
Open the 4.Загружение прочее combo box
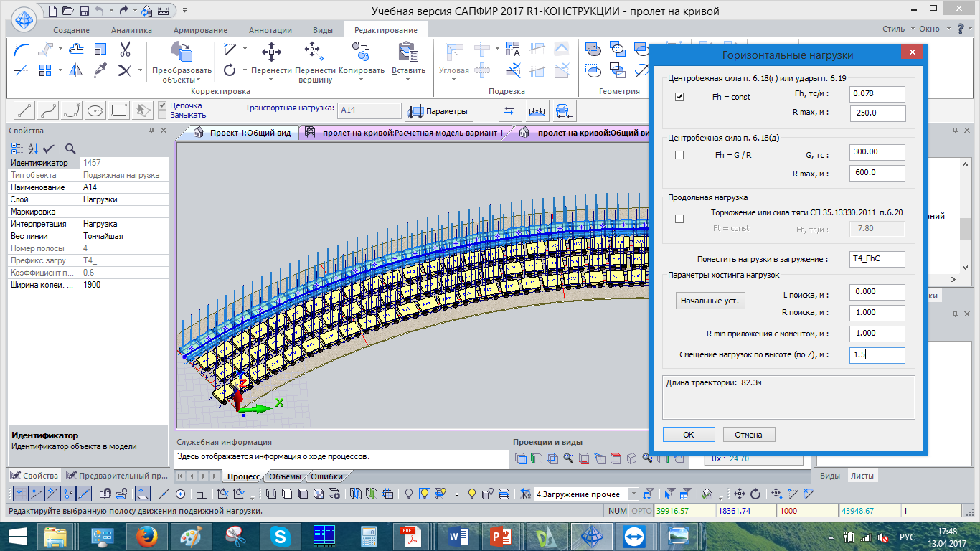coord(633,494)
